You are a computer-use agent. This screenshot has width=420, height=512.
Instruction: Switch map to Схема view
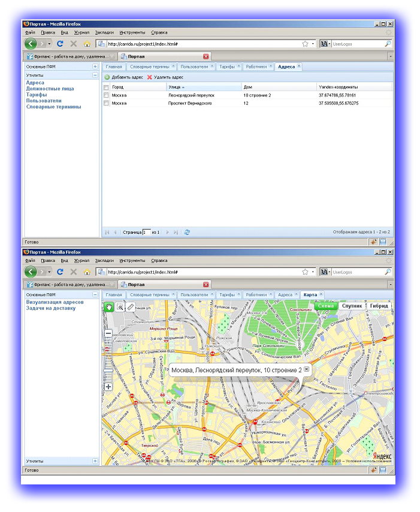point(326,306)
